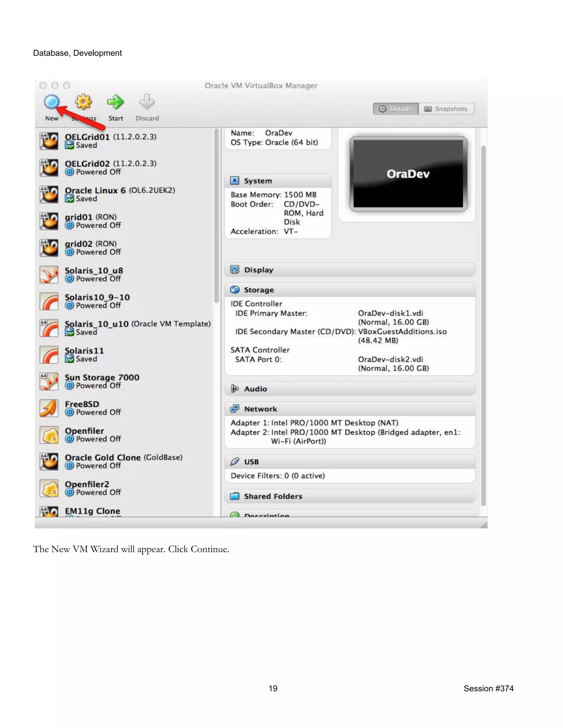The height and width of the screenshot is (728, 563).
Task: Select the Solaris10_9-10 VM icon
Action: click(x=49, y=301)
